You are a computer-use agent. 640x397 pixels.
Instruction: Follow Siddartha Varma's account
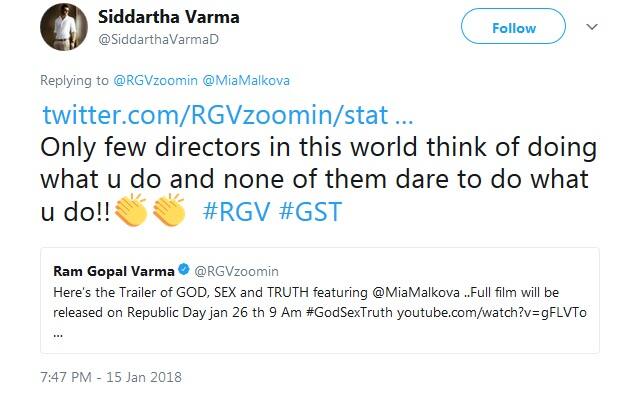(513, 27)
